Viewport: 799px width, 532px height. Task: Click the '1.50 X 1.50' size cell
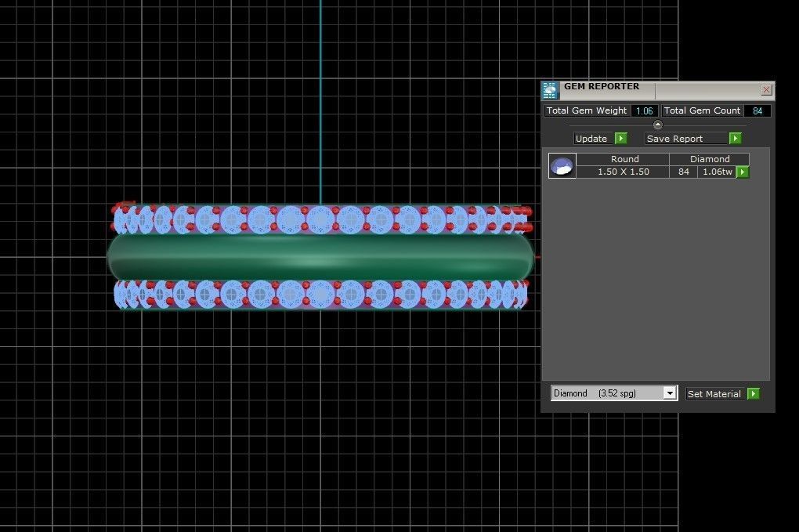pos(624,172)
